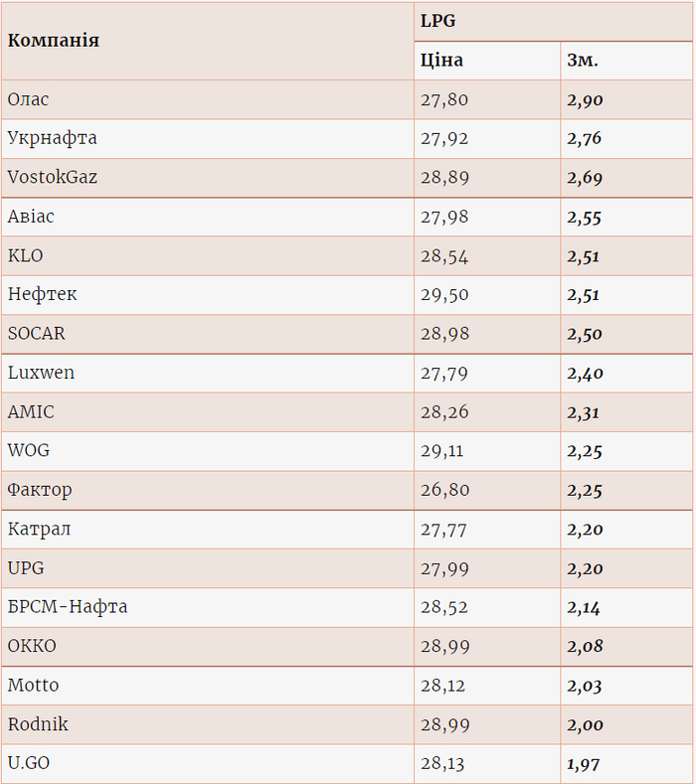Select the AMIC company cell
The height and width of the screenshot is (784, 696).
[x=31, y=412]
